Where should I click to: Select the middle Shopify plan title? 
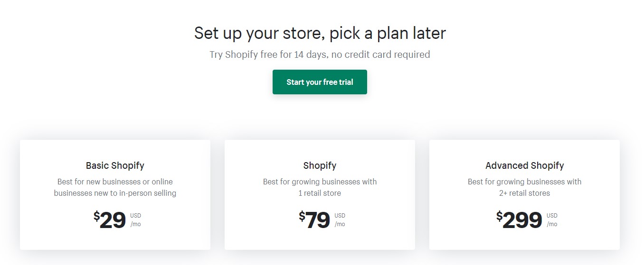[320, 165]
